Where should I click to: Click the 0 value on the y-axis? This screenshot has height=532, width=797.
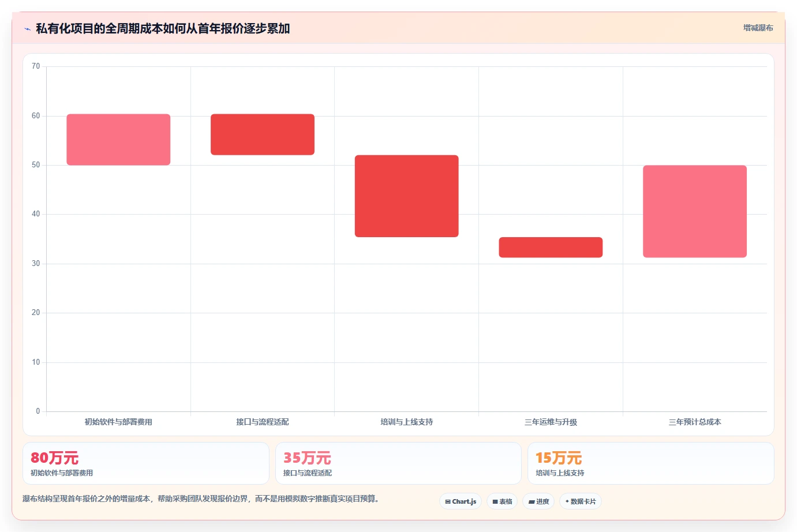38,411
